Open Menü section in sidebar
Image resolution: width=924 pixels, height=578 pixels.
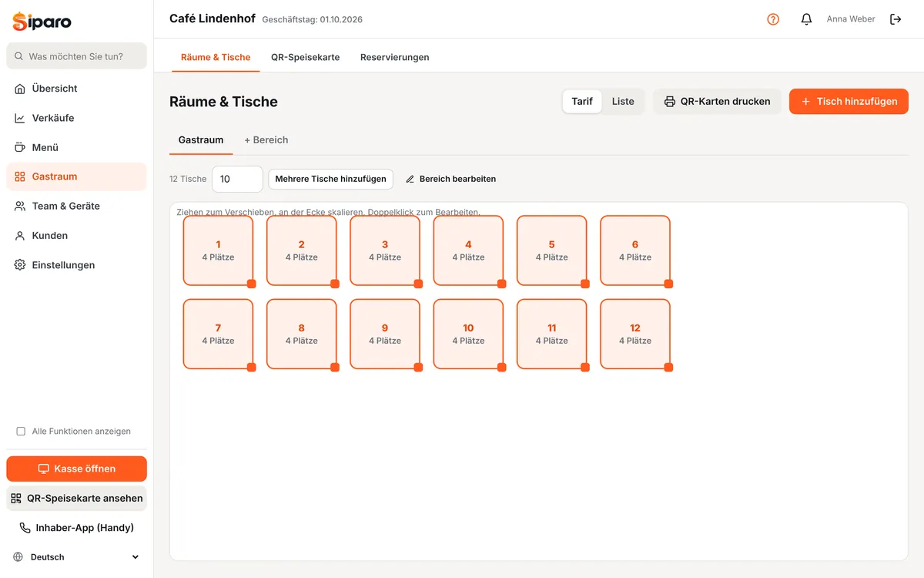tap(76, 147)
